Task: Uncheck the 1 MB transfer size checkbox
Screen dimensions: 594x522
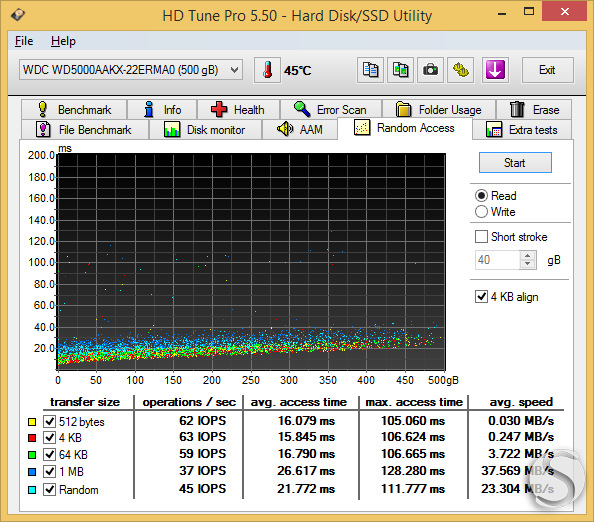Action: 50,472
